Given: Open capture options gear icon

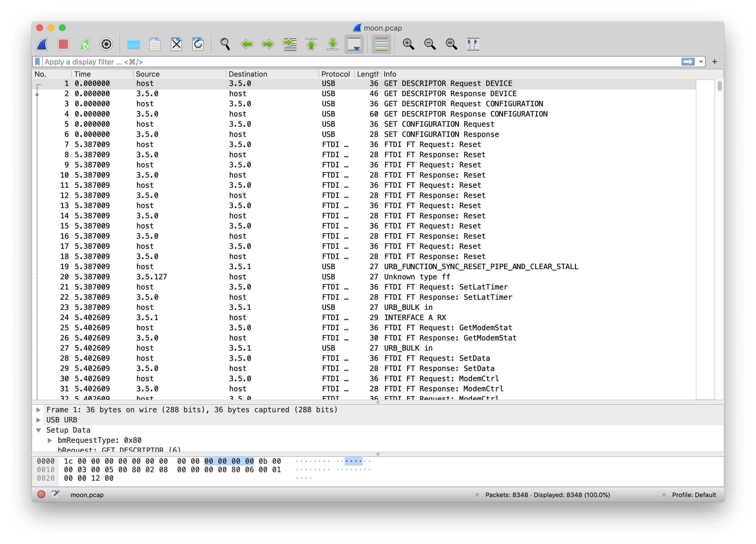Looking at the screenshot, I should pos(106,44).
